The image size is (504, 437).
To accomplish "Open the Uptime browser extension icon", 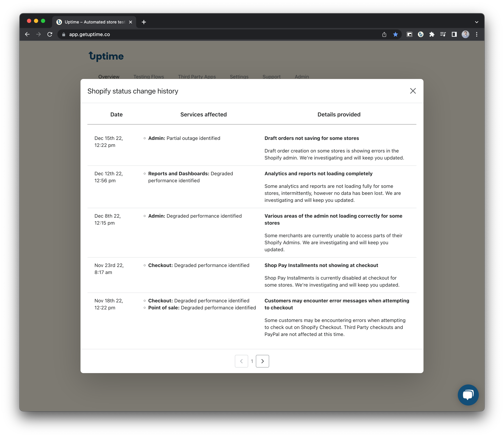I will (420, 34).
